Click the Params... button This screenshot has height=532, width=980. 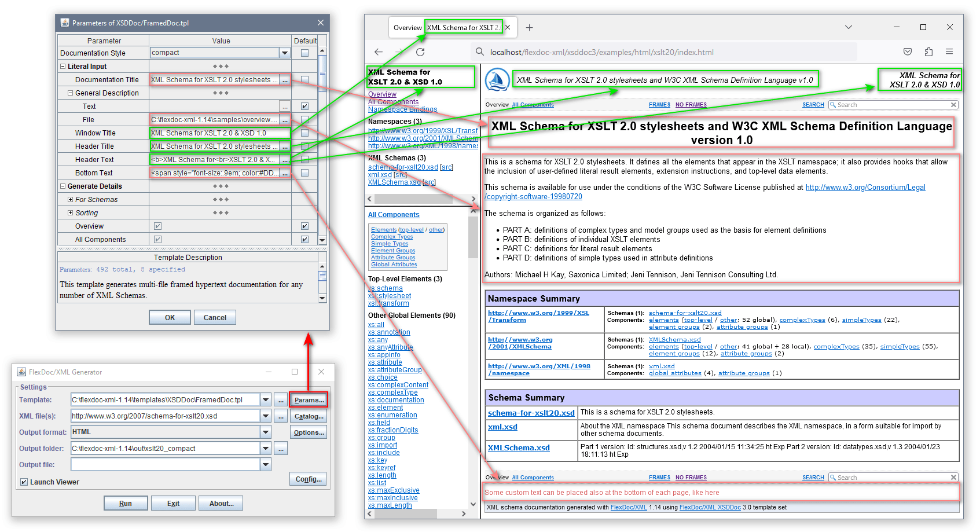(309, 400)
